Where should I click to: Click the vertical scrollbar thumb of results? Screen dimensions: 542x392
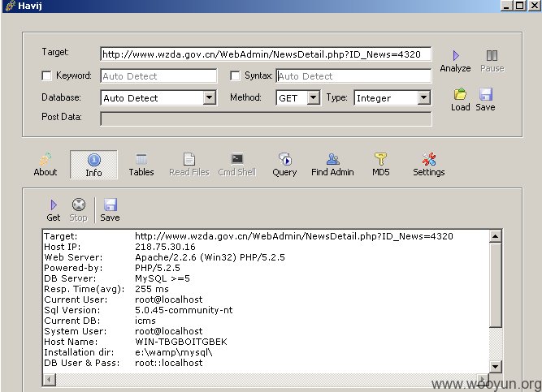(496, 285)
